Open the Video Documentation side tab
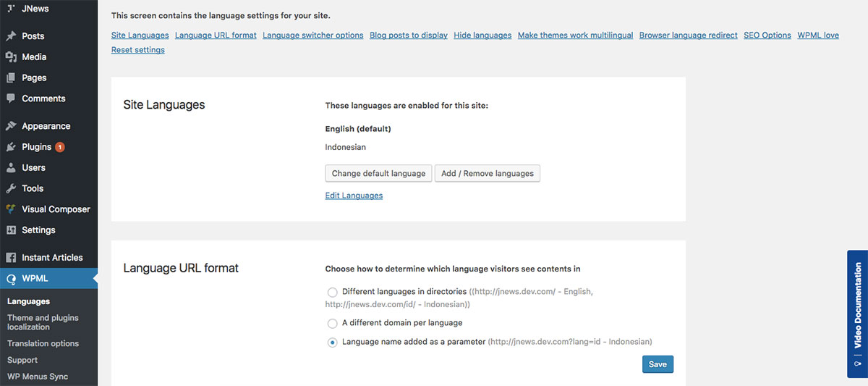This screenshot has height=386, width=868. (x=857, y=314)
